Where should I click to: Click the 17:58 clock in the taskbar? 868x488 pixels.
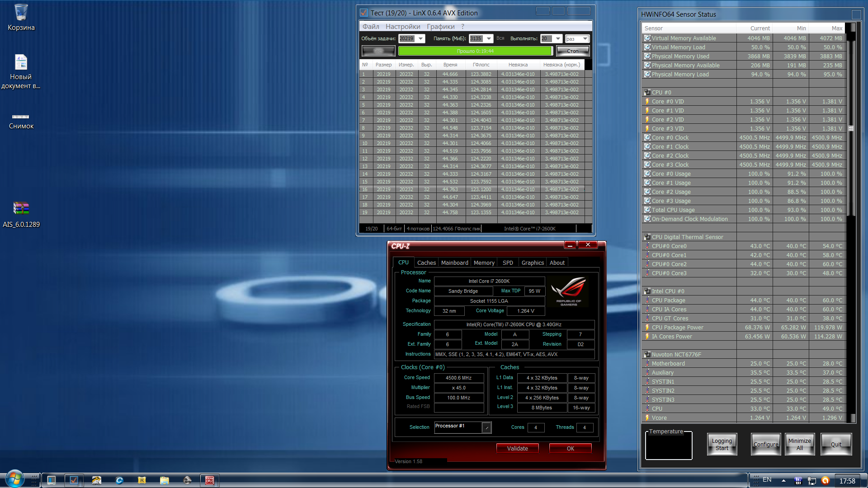tap(847, 481)
